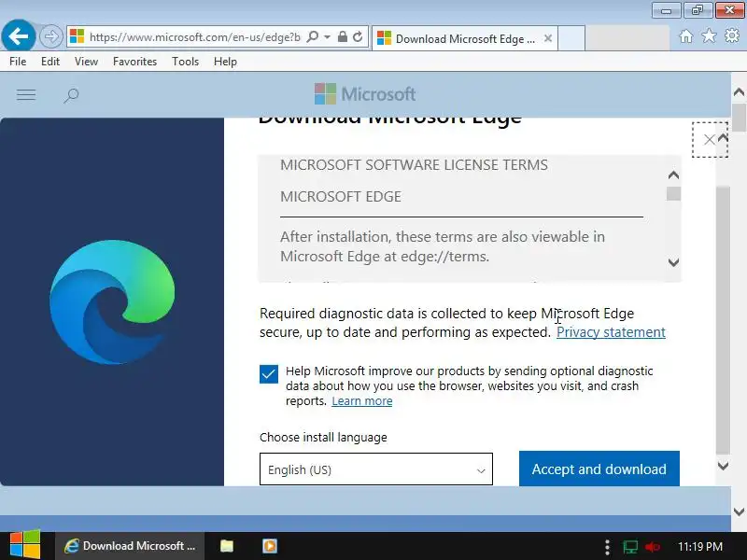Open the Windows Start button

pos(25,546)
